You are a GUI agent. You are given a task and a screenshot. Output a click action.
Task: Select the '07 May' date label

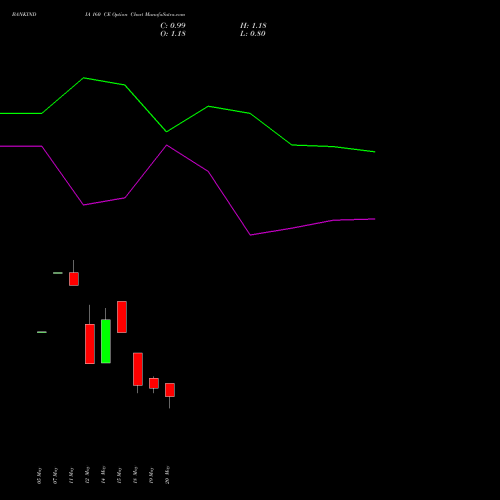tap(55, 476)
